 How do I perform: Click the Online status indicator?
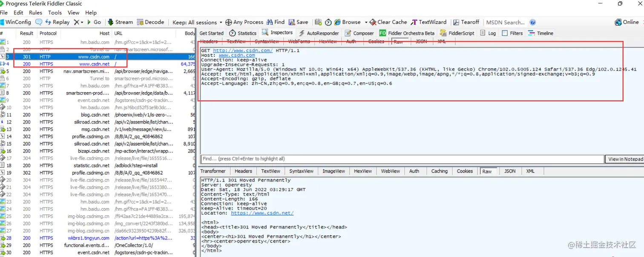(x=627, y=22)
